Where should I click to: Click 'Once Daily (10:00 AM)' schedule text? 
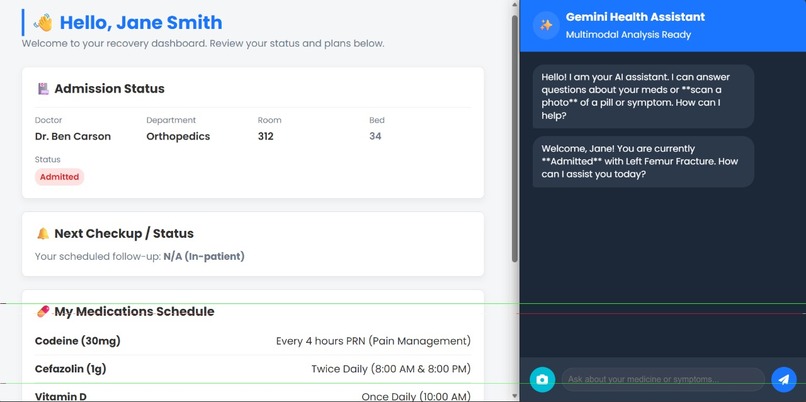[416, 396]
